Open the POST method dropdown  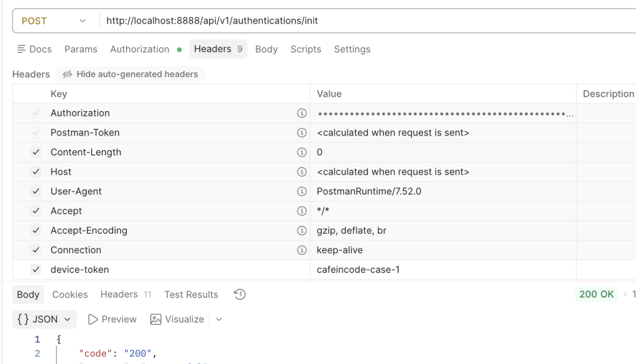[x=55, y=20]
